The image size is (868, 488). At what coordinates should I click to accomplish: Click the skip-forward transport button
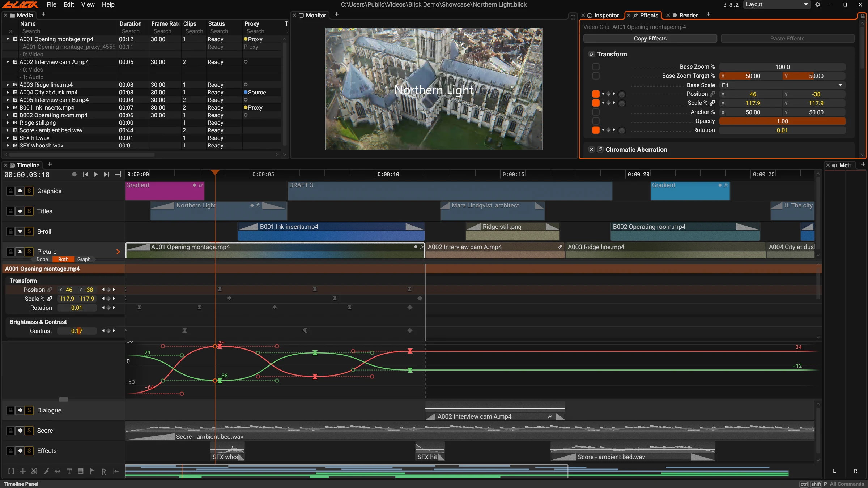[x=106, y=174]
